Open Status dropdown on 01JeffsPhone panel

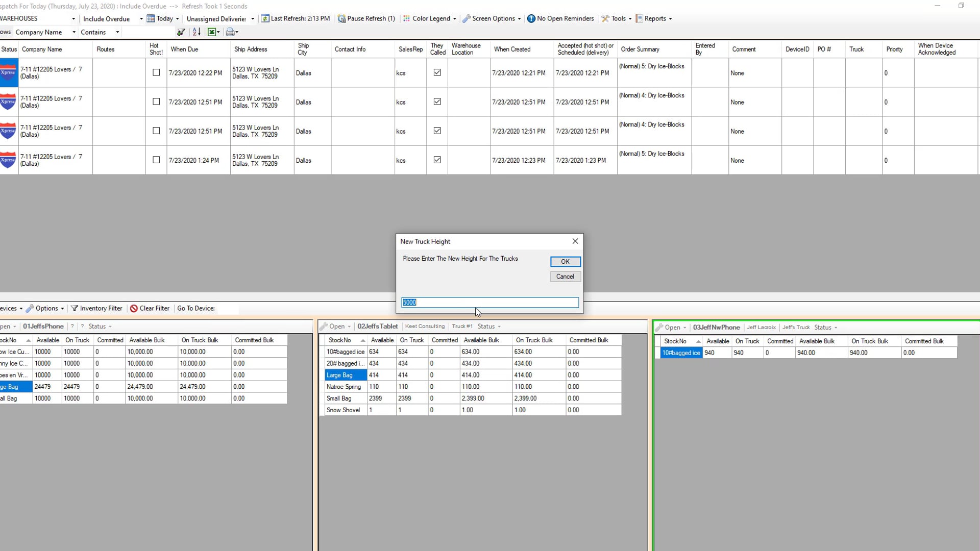tap(100, 327)
